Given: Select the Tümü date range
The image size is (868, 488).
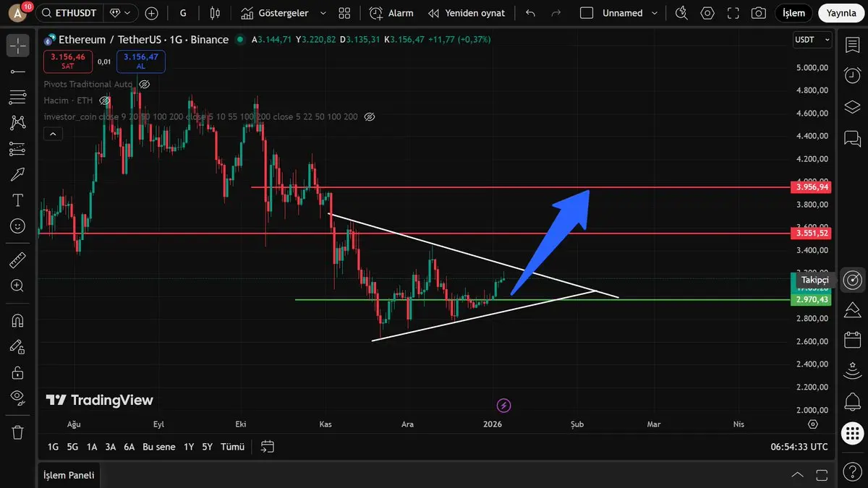Looking at the screenshot, I should [x=232, y=447].
